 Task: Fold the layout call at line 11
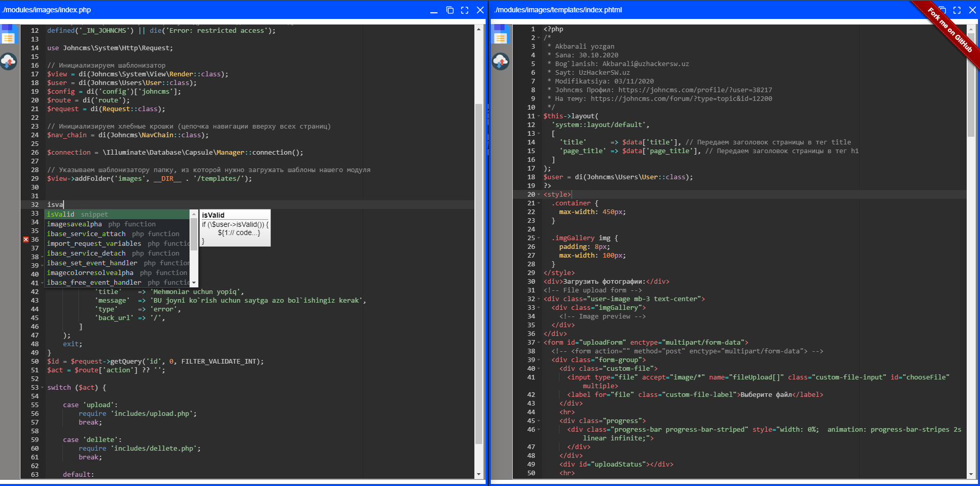(538, 116)
